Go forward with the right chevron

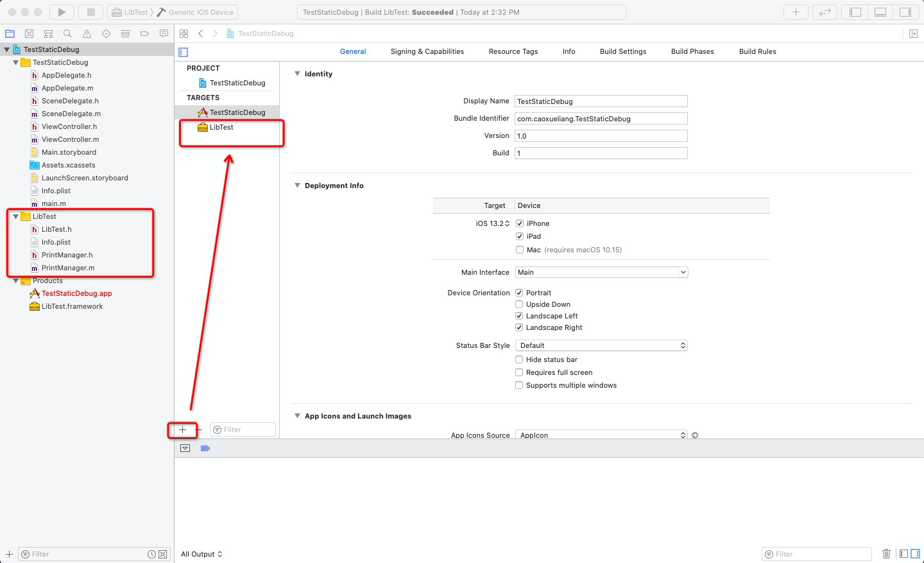(215, 33)
